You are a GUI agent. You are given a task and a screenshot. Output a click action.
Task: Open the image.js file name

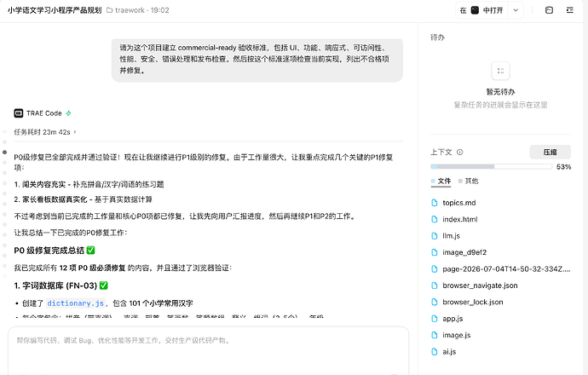click(x=457, y=335)
